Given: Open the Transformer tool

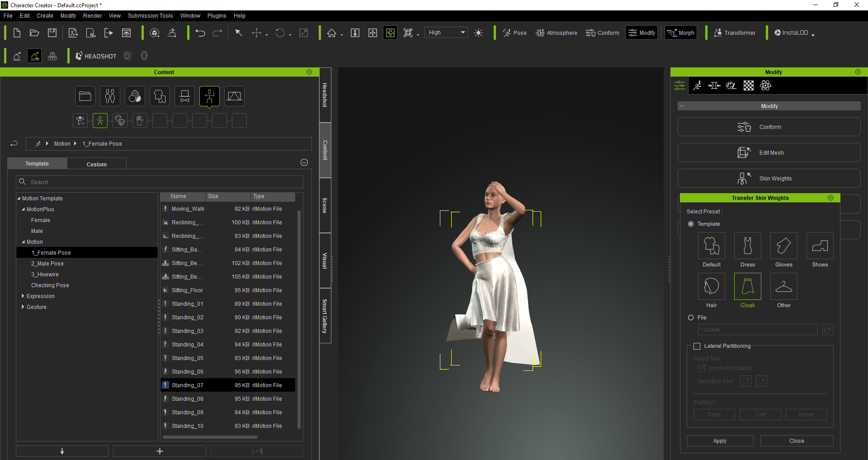Looking at the screenshot, I should pyautogui.click(x=735, y=33).
